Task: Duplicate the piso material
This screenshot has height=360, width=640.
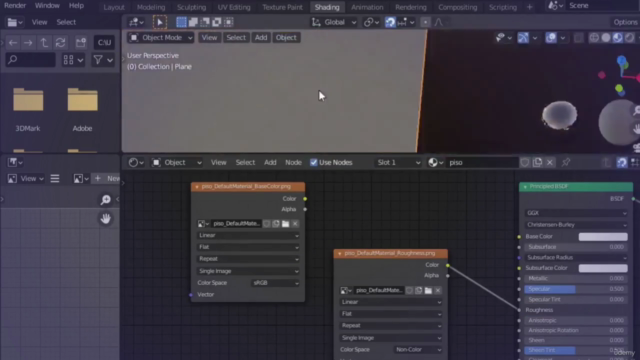Action: click(538, 162)
